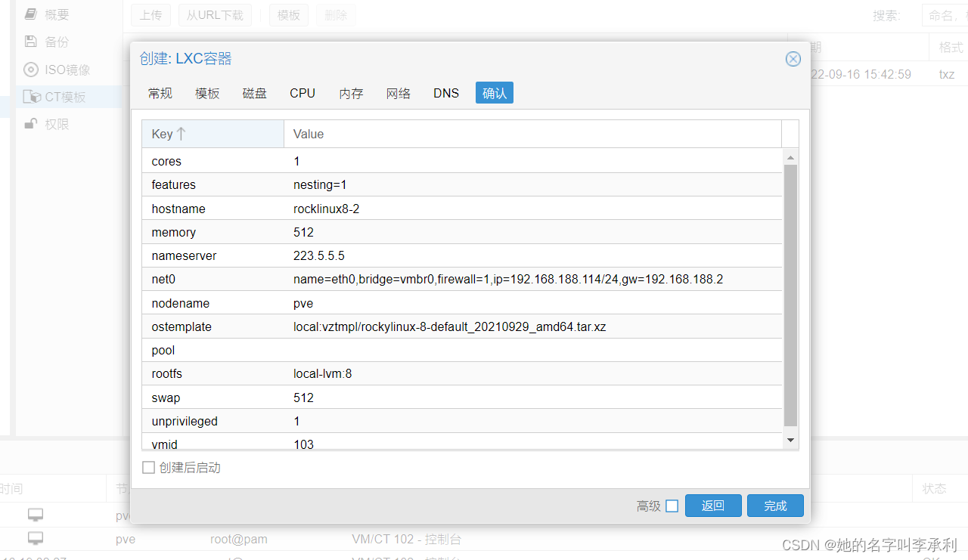
Task: Click the second monitor icon in task list
Action: point(35,539)
